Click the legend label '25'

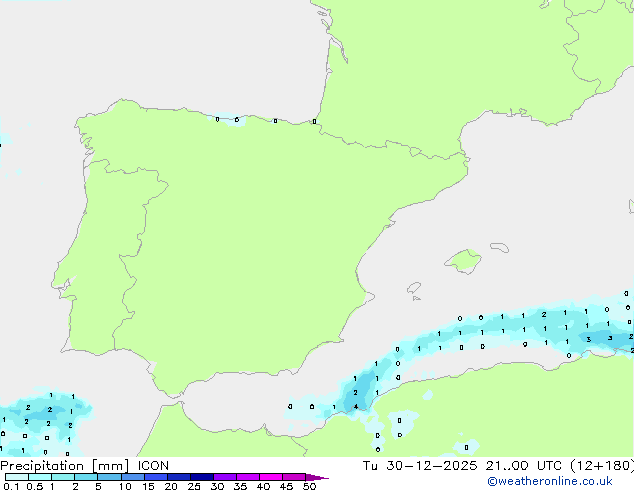(x=194, y=486)
